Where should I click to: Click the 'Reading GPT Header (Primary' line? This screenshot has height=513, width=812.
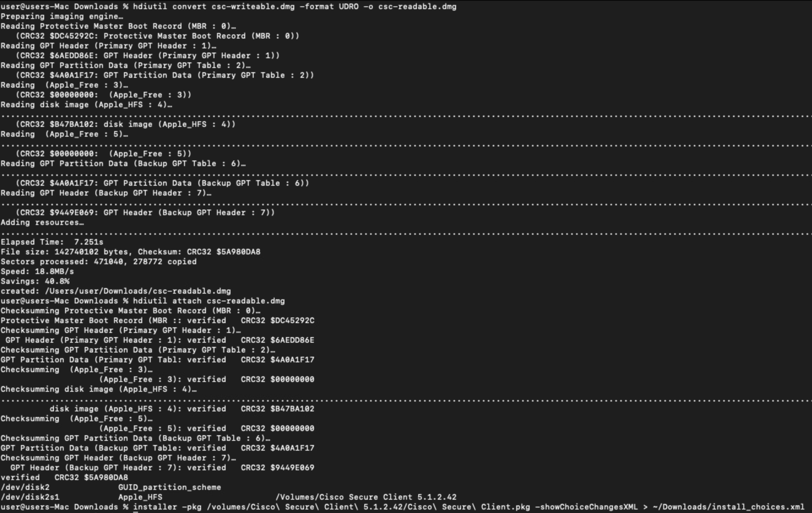tap(108, 46)
